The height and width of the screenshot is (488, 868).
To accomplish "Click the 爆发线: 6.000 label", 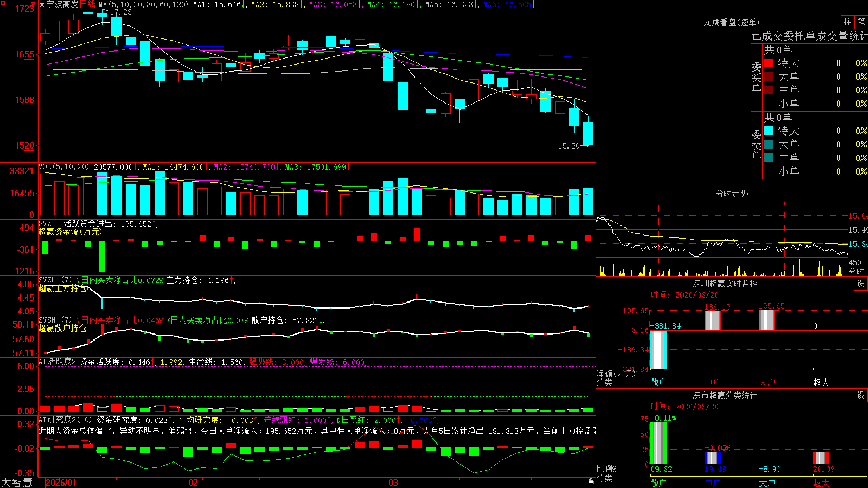I will point(337,362).
